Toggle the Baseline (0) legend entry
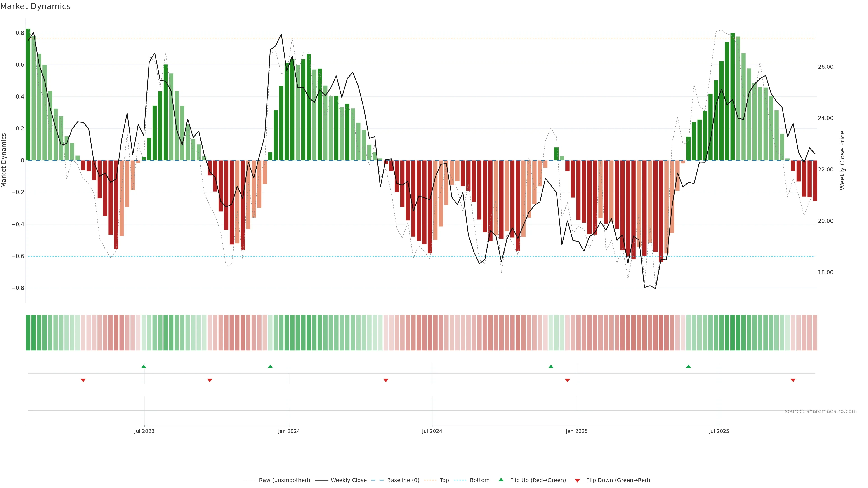The height and width of the screenshot is (488, 868). click(403, 480)
